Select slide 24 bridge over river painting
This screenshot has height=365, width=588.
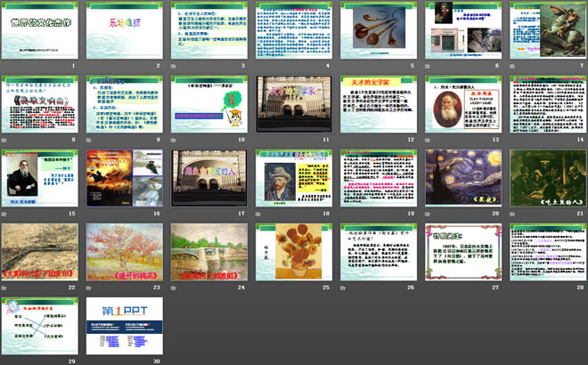[x=209, y=252]
